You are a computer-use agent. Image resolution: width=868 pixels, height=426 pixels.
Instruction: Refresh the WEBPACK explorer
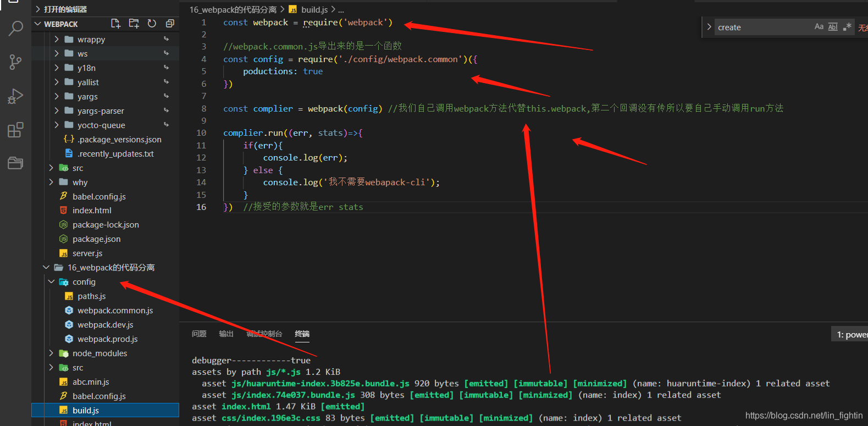[152, 23]
